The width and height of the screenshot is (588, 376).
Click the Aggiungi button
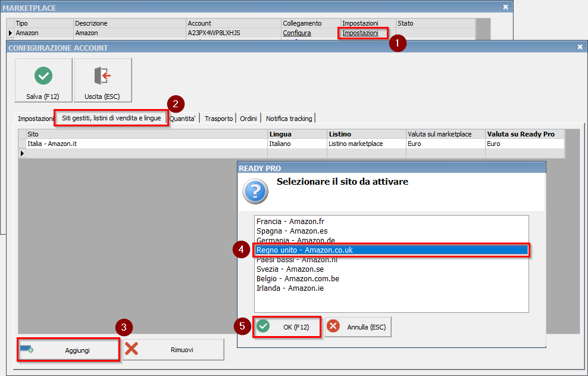(x=68, y=350)
